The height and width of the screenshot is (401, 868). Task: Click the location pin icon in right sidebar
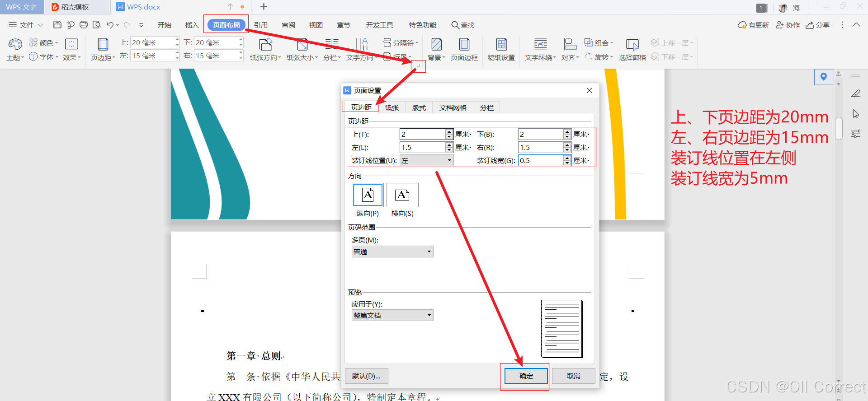pyautogui.click(x=824, y=77)
